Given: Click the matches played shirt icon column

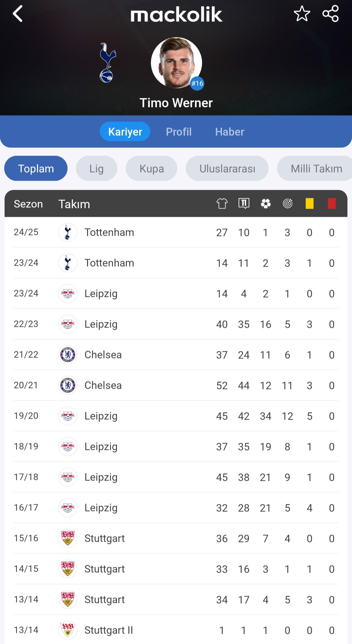Looking at the screenshot, I should [x=222, y=203].
